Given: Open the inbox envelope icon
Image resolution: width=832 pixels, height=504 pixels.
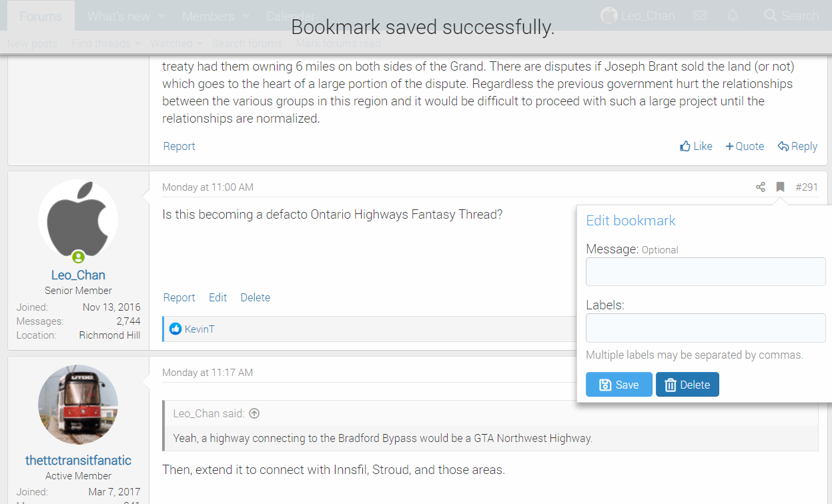Looking at the screenshot, I should click(700, 15).
